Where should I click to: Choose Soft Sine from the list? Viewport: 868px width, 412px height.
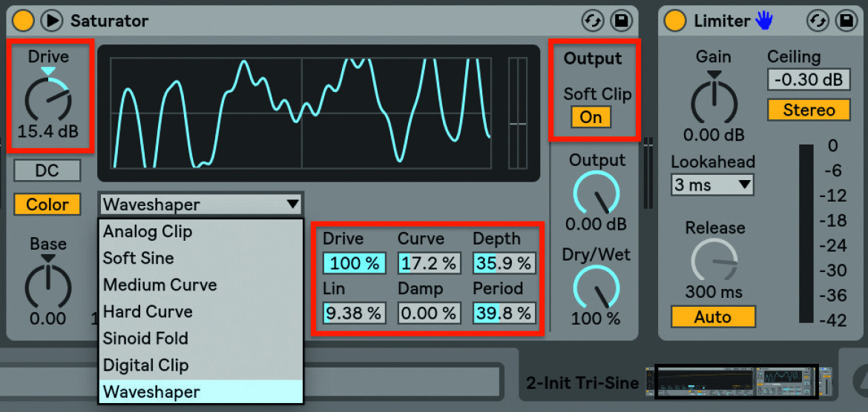[201, 259]
